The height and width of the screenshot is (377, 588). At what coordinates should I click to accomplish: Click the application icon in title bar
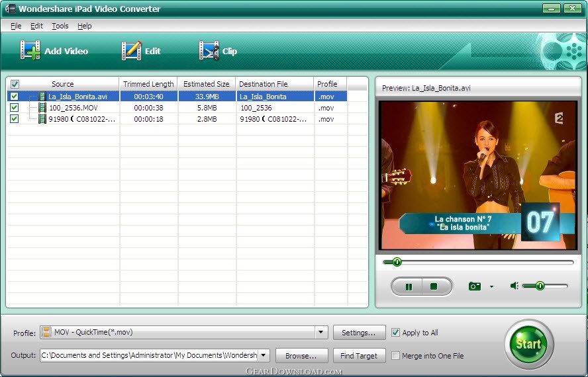tap(10, 8)
